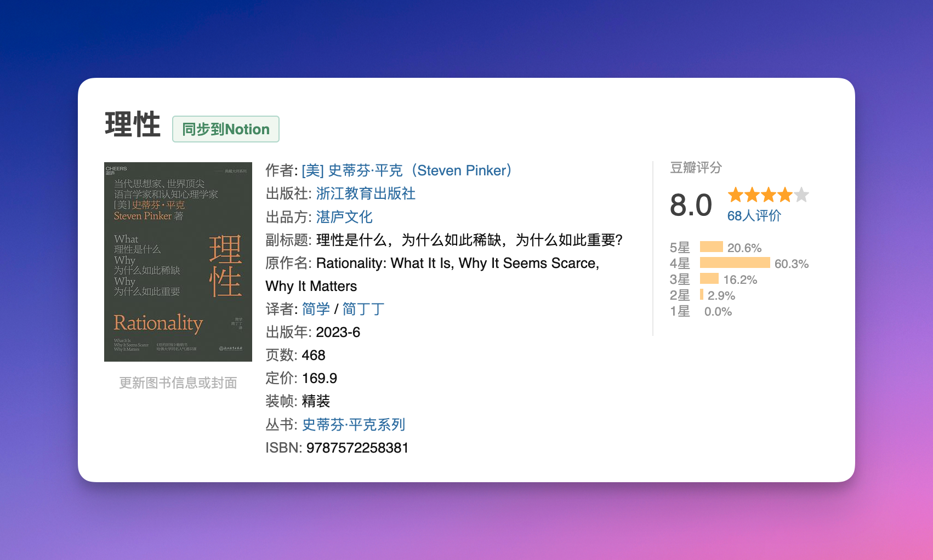Open translator 简丁丁 link
The width and height of the screenshot is (933, 560).
point(363,309)
